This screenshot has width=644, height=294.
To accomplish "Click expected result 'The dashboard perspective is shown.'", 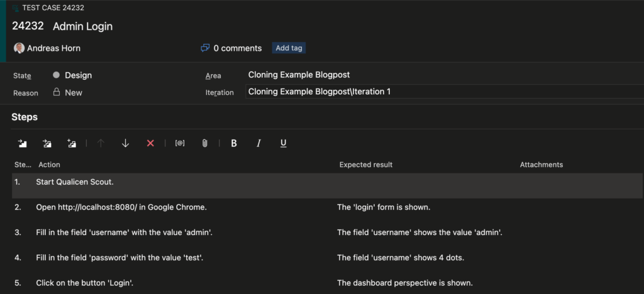I will [x=404, y=283].
